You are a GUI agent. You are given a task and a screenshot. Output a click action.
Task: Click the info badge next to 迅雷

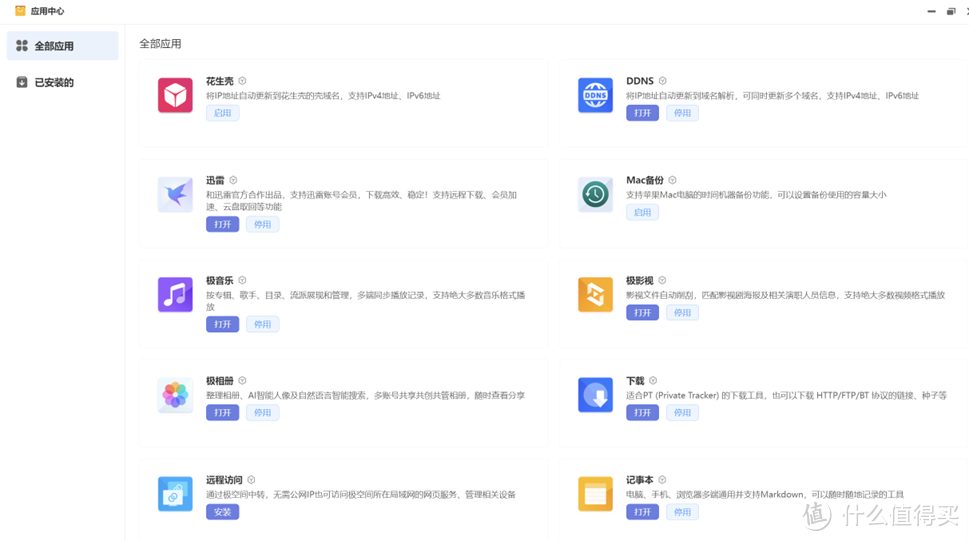[x=233, y=181]
